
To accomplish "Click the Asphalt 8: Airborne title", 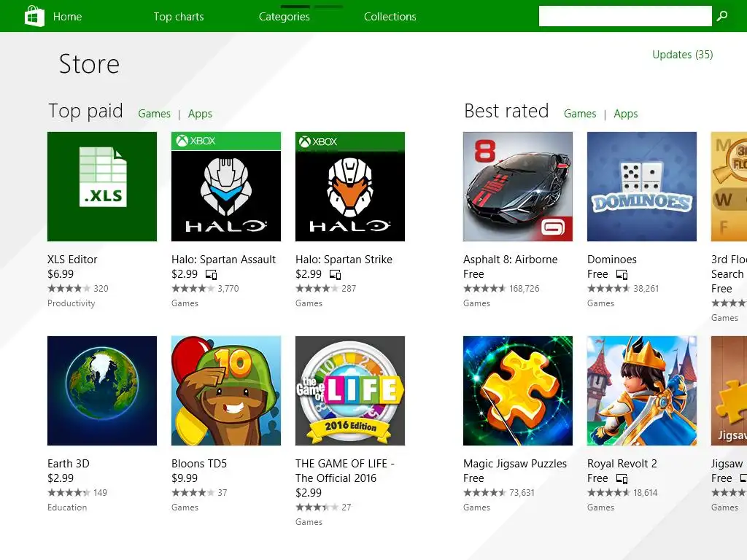I will click(510, 260).
